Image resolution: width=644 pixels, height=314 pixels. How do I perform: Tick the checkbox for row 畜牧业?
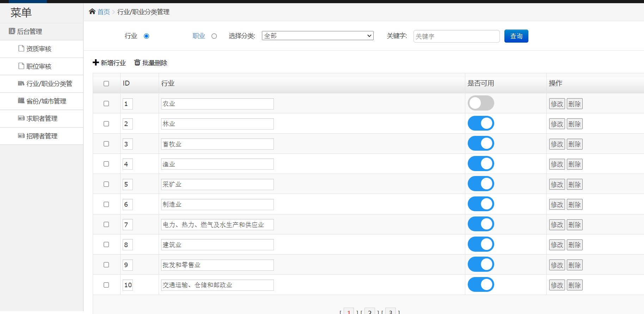click(106, 144)
